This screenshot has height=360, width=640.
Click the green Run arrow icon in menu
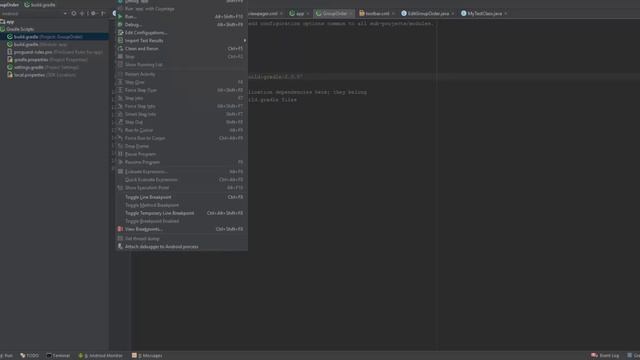tap(120, 17)
